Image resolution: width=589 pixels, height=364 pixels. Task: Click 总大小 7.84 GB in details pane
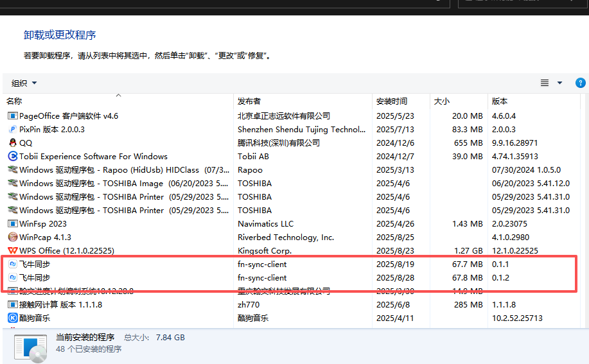click(x=154, y=337)
